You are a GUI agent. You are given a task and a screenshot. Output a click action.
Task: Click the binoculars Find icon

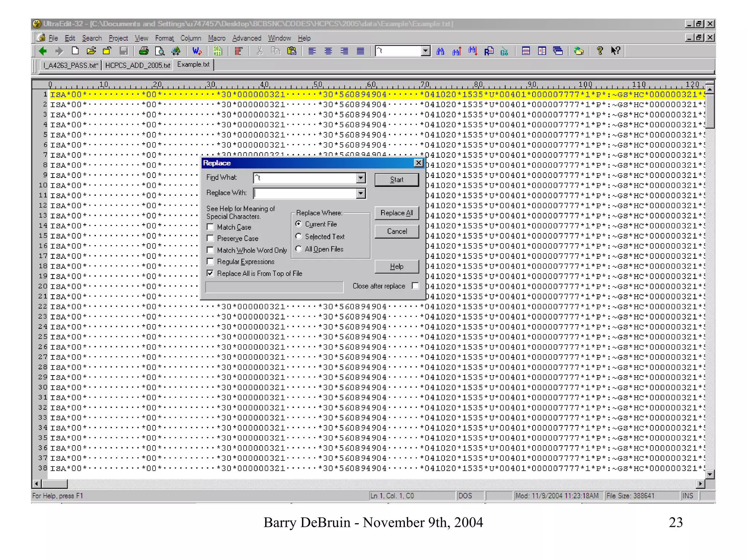coord(440,51)
